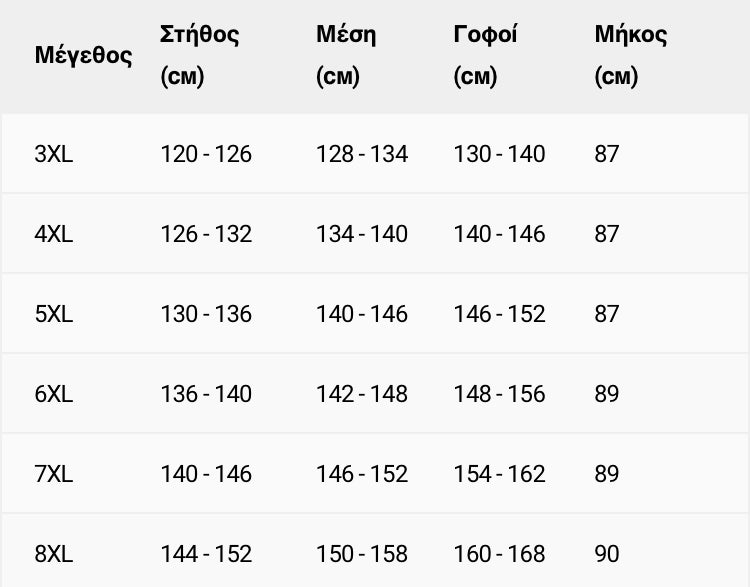Select the 3XL size row label
Viewport: 750px width, 587px height.
click(54, 154)
